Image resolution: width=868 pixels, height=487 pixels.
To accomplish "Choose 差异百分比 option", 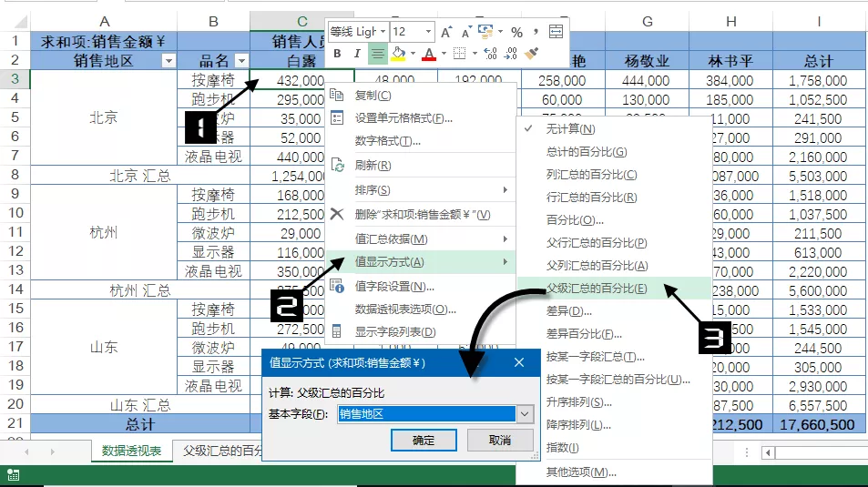I will click(614, 334).
